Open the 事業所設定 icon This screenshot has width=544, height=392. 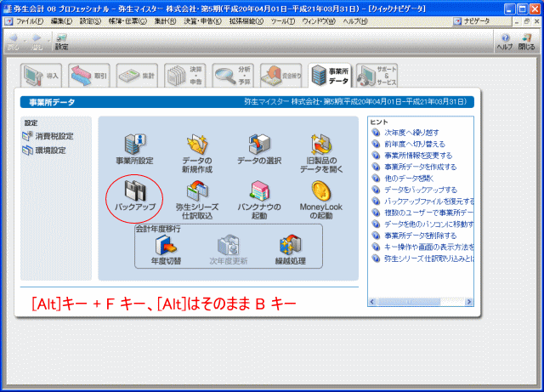[135, 149]
